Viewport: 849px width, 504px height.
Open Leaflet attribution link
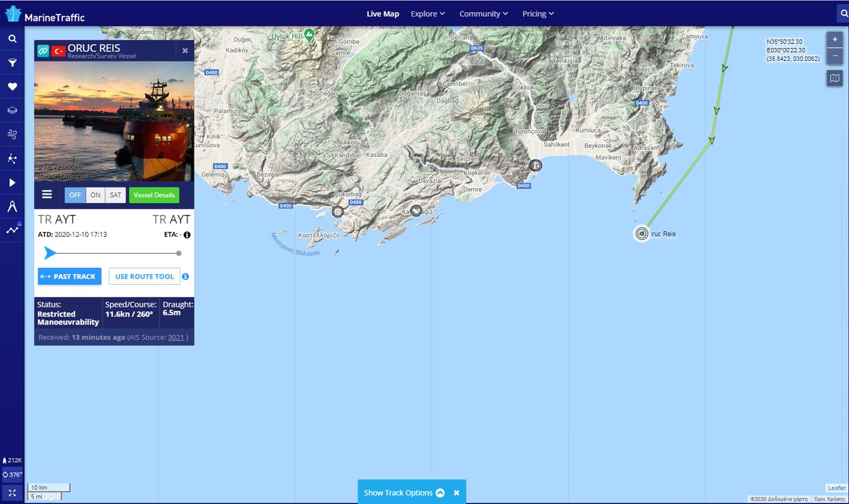[836, 488]
